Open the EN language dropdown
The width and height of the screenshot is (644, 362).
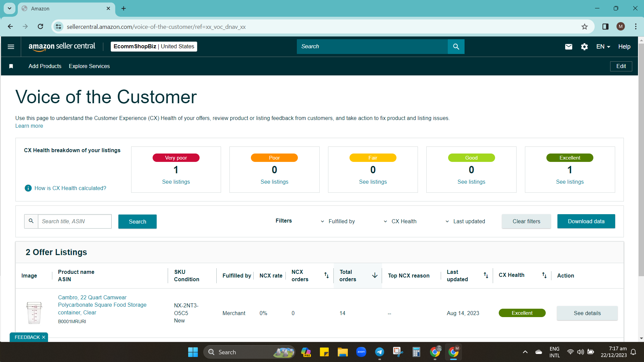[603, 47]
